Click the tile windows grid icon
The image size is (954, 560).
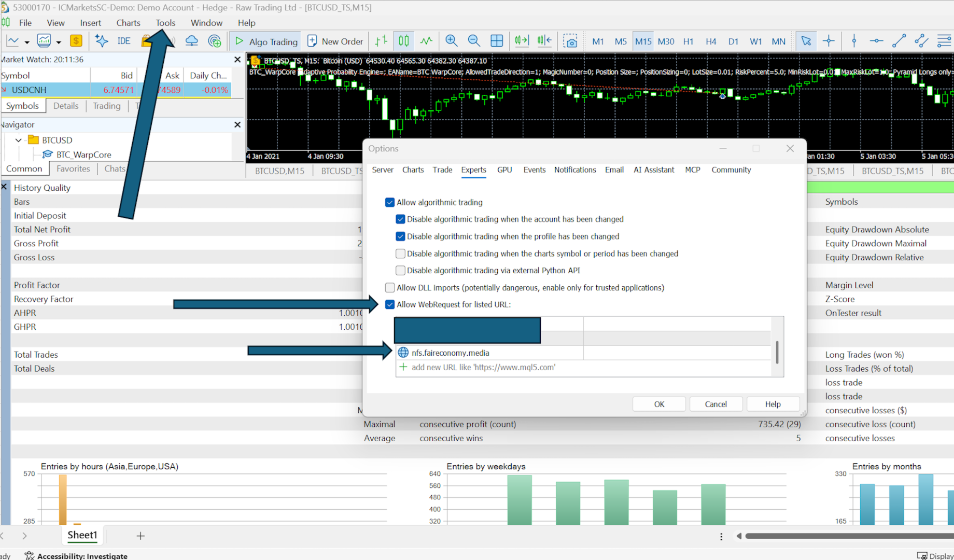(x=496, y=41)
